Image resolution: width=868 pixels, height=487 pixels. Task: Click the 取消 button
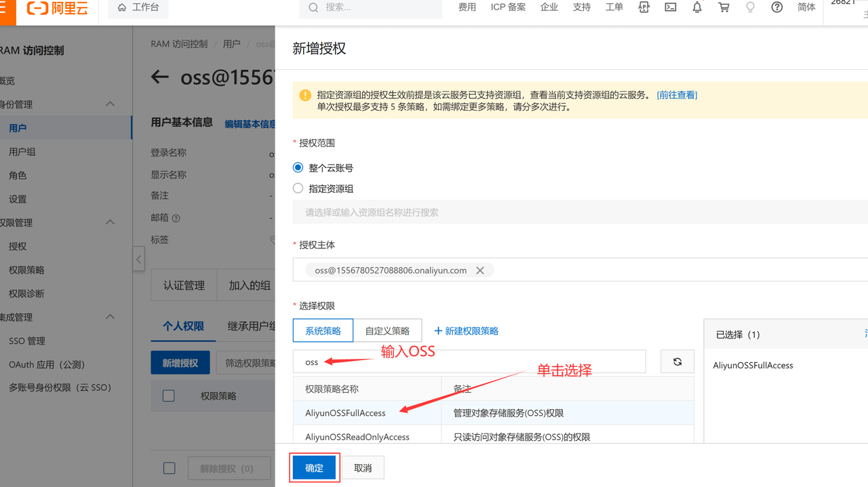point(363,468)
